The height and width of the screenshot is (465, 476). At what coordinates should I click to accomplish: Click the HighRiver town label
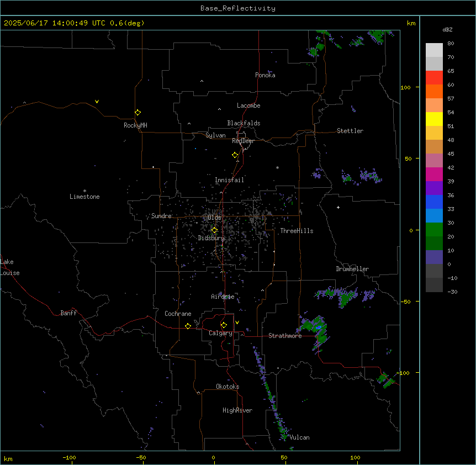237,410
